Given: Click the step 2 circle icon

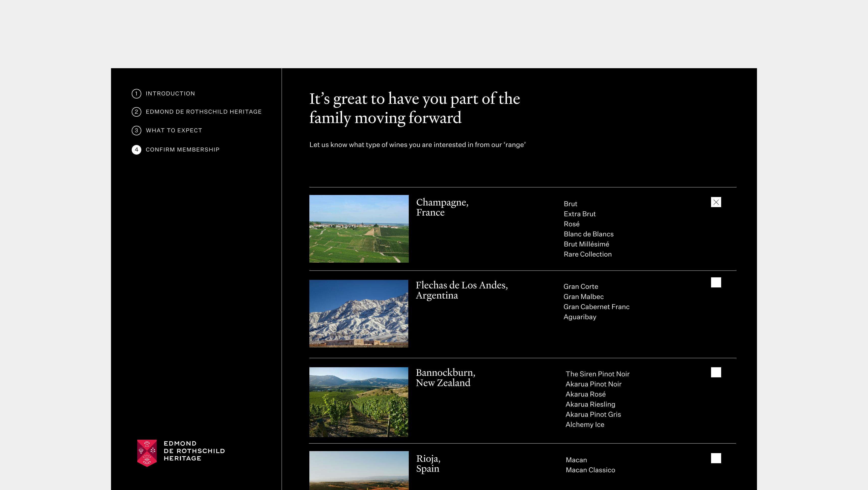Looking at the screenshot, I should (136, 112).
